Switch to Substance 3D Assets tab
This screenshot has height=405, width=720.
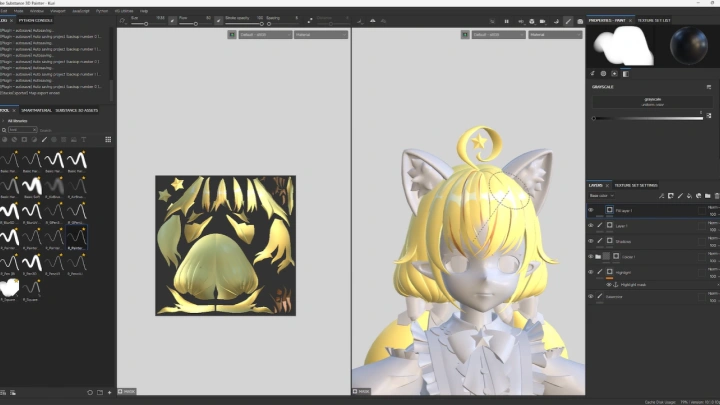click(x=77, y=110)
